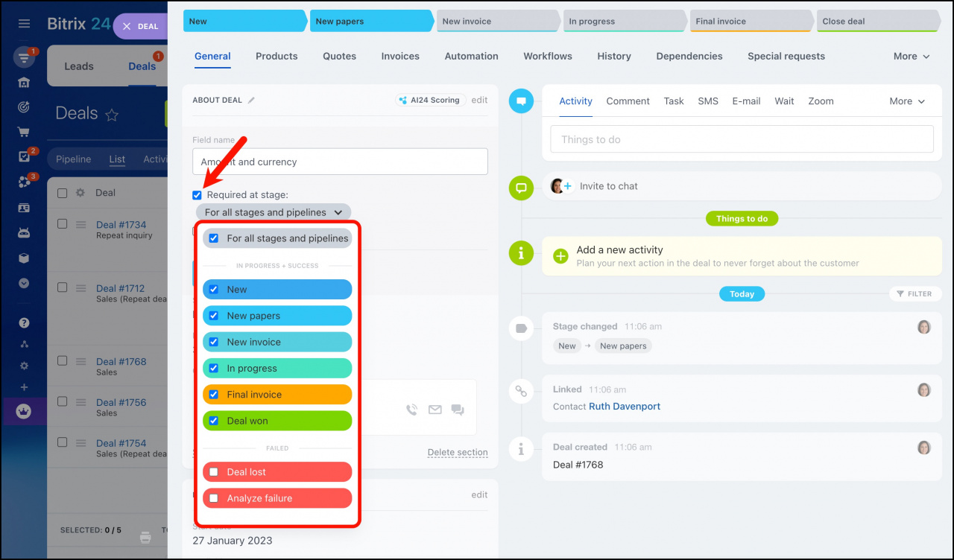Viewport: 954px width, 560px height.
Task: Click the envelope email icon on contact card
Action: (435, 410)
